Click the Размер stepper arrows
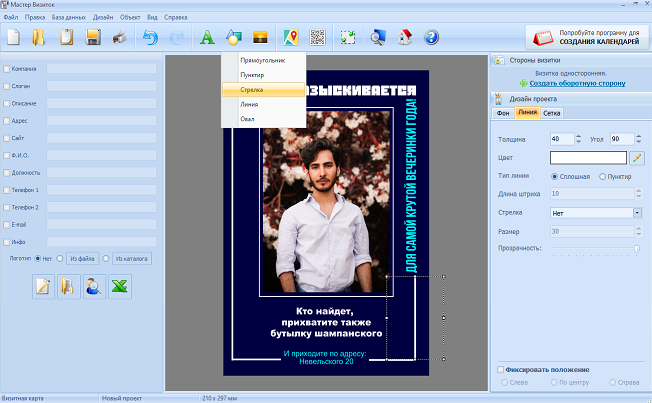This screenshot has height=403, width=652. pos(639,231)
